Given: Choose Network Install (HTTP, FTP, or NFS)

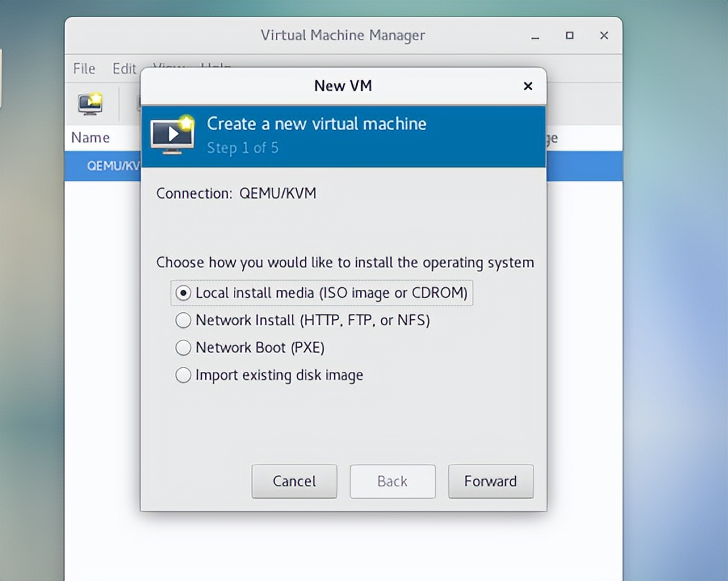Looking at the screenshot, I should coord(184,321).
